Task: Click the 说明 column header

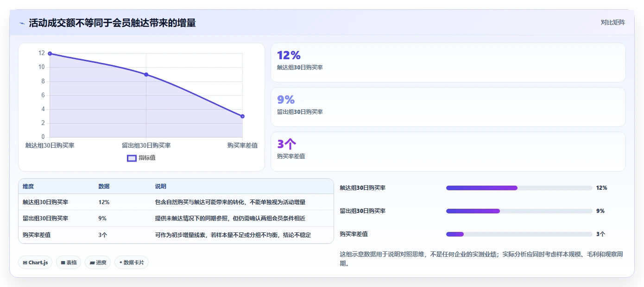Action: [161, 187]
